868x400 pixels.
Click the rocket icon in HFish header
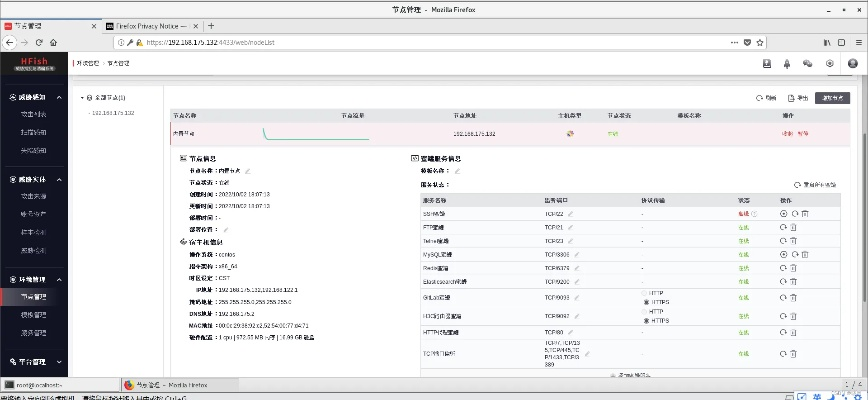click(787, 64)
